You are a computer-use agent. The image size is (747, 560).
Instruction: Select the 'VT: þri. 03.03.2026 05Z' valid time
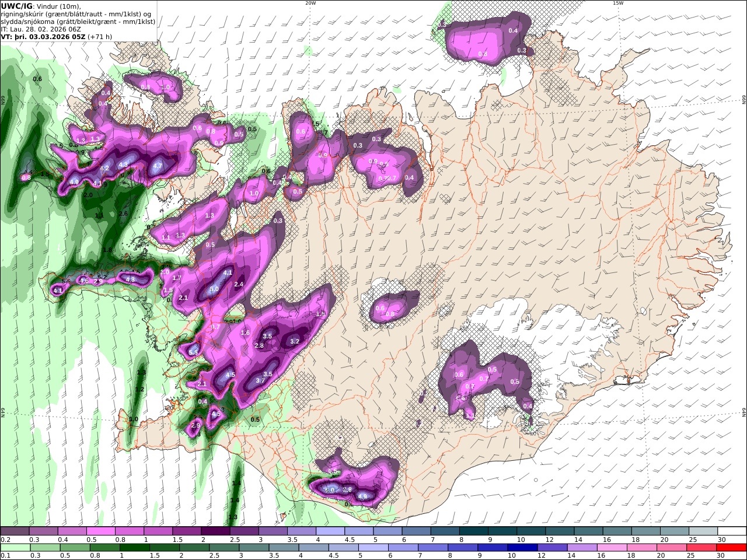[x=44, y=37]
